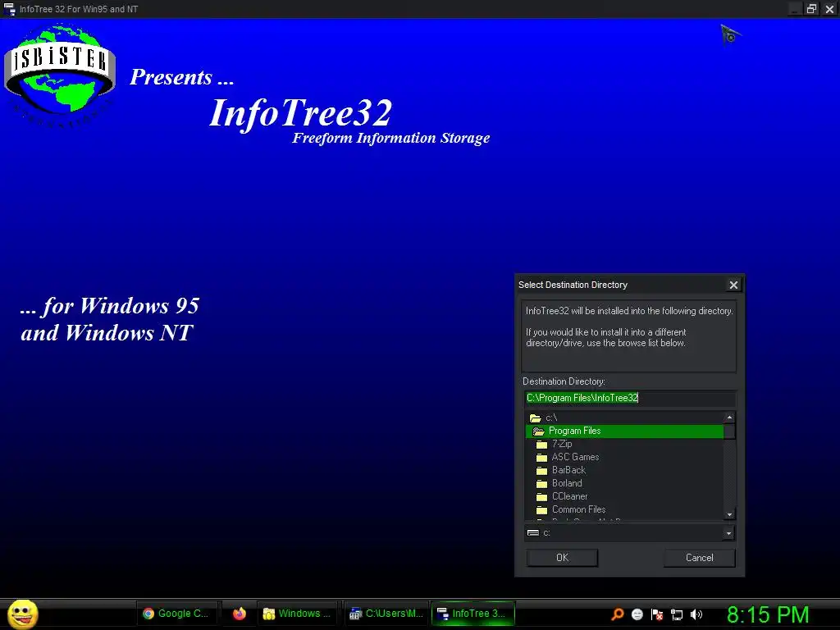Click the flag with red X tray icon
The image size is (840, 630).
(657, 614)
